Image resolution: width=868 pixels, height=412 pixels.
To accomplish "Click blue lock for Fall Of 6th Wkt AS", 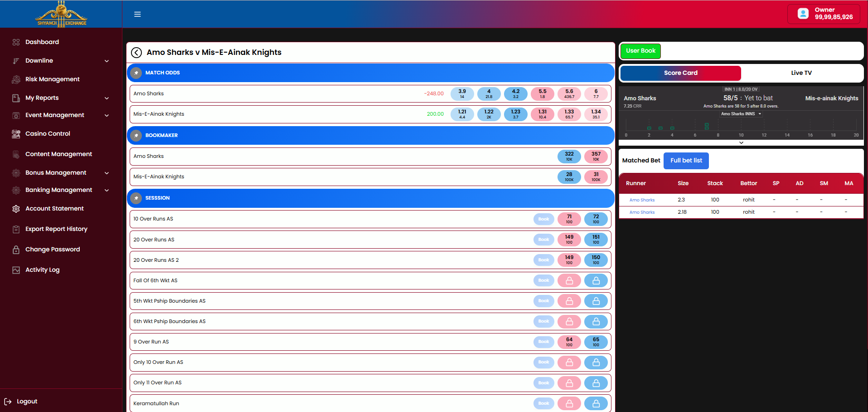I will pyautogui.click(x=596, y=281).
